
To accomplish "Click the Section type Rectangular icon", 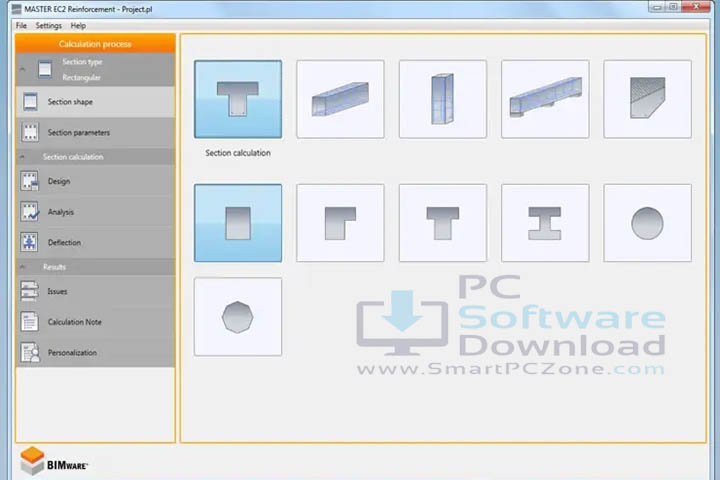I will (45, 69).
